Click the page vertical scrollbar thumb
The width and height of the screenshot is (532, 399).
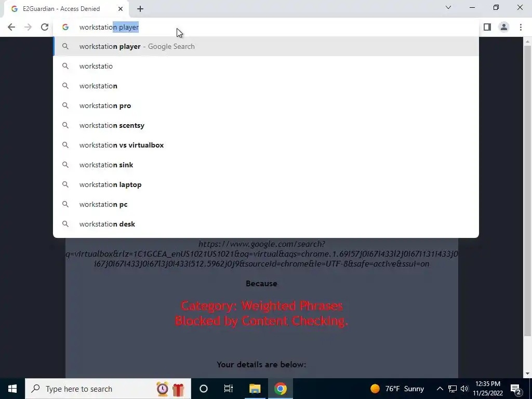click(x=527, y=190)
